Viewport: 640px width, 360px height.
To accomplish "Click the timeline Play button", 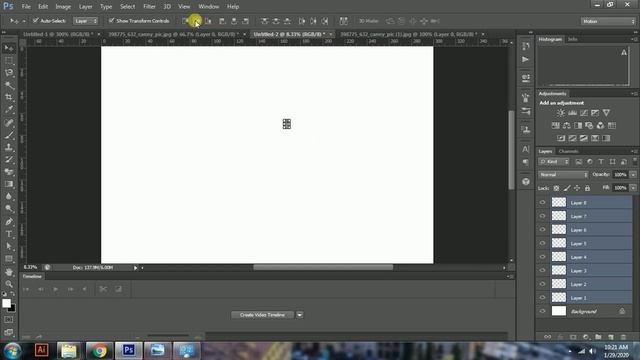I will 56,289.
